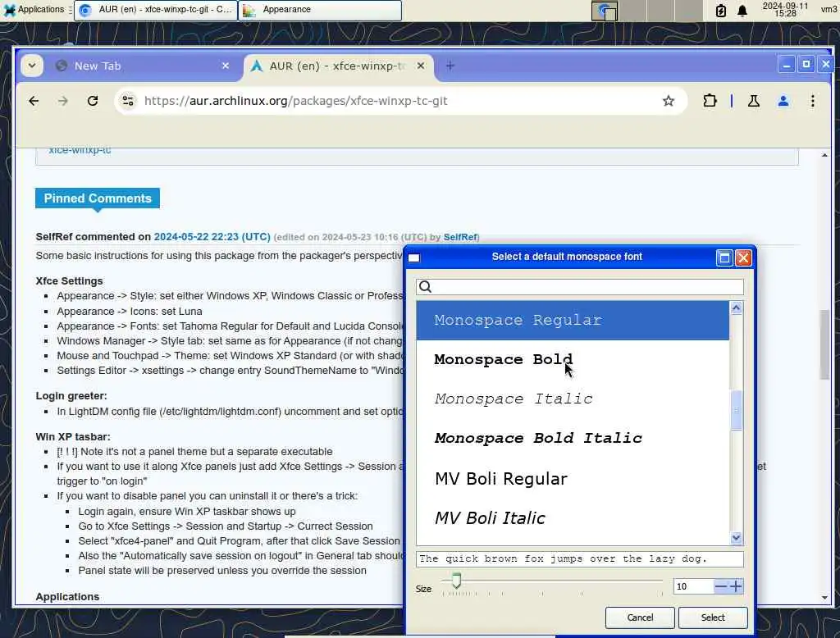Select MV Boli Italic font
Screen dimensions: 840x638
click(x=573, y=518)
